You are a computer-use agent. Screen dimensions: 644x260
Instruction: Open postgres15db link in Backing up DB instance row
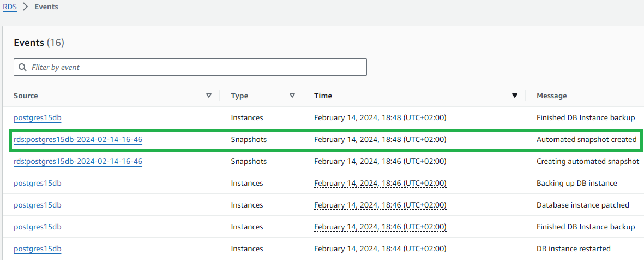pyautogui.click(x=38, y=183)
